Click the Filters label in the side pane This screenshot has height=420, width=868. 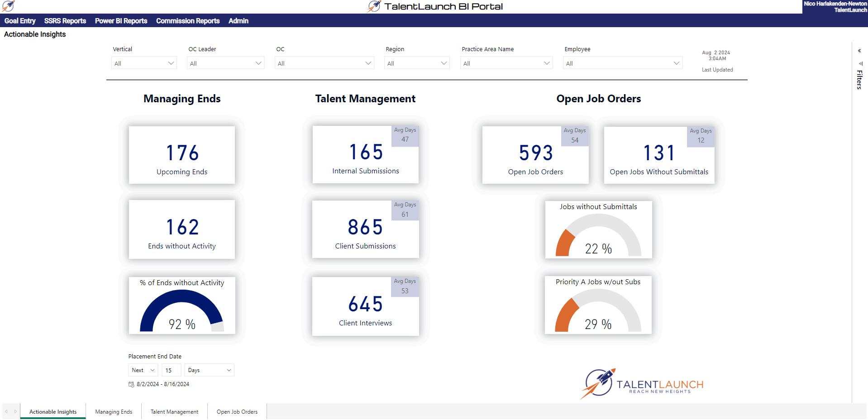click(x=859, y=80)
